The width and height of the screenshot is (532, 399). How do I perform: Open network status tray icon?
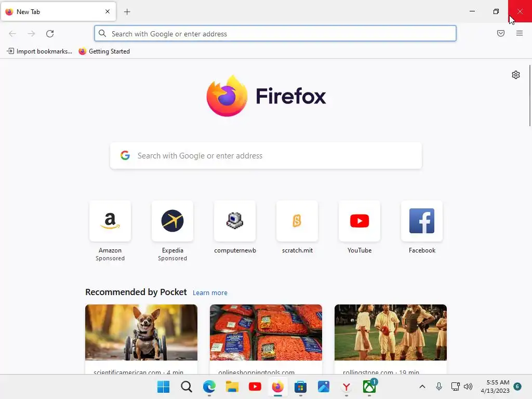coord(455,387)
